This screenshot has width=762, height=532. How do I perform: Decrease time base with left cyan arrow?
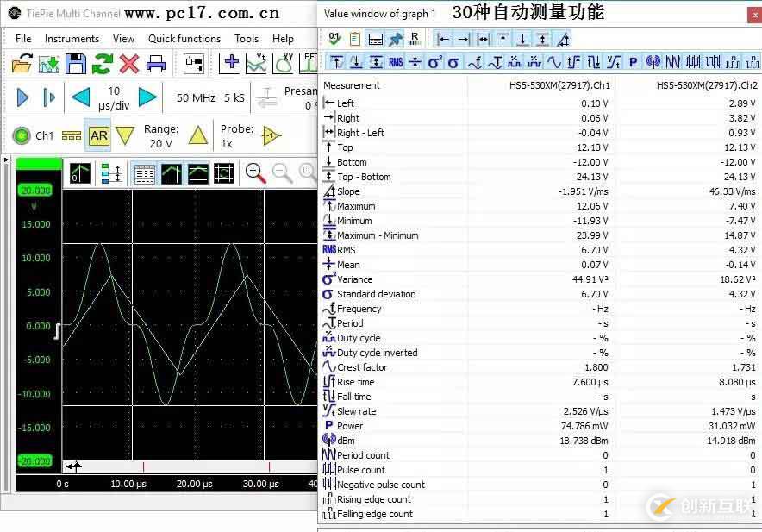tap(81, 97)
